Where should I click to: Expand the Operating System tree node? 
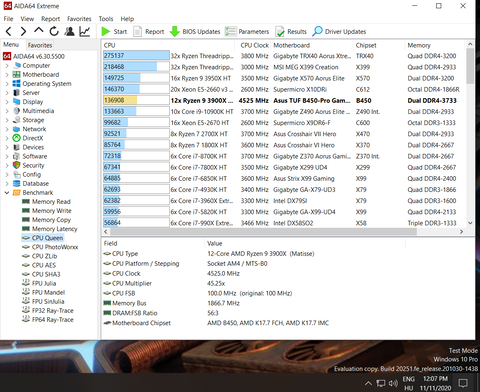[7, 84]
